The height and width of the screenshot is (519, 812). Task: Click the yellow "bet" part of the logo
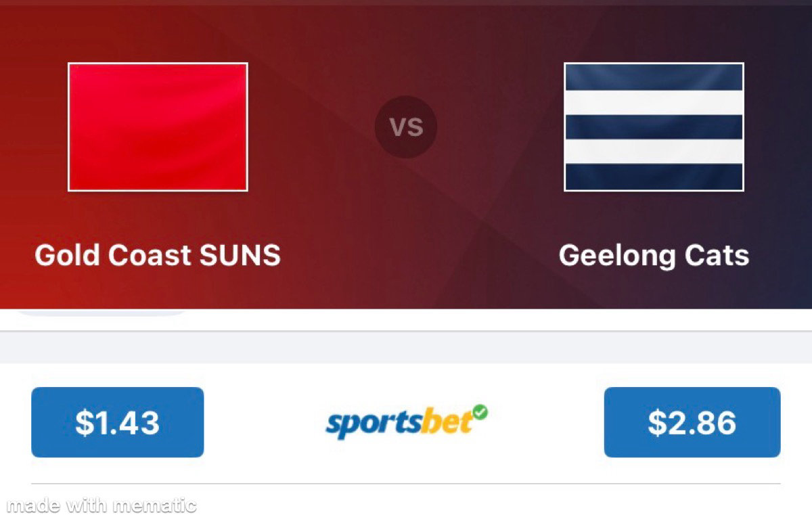pos(447,424)
